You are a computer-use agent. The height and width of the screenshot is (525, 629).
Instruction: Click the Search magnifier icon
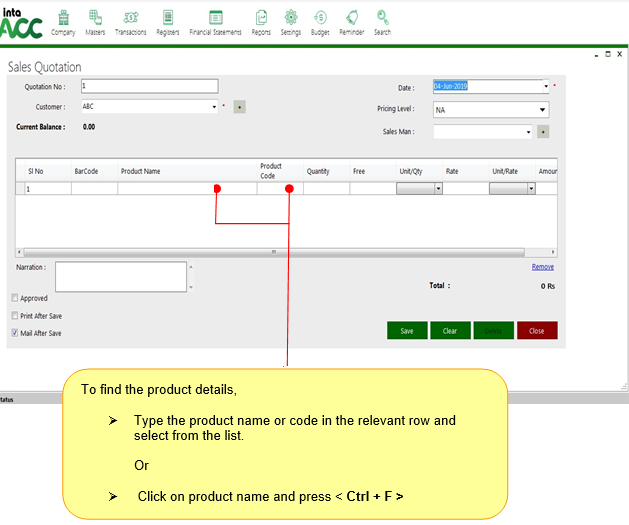pos(382,18)
